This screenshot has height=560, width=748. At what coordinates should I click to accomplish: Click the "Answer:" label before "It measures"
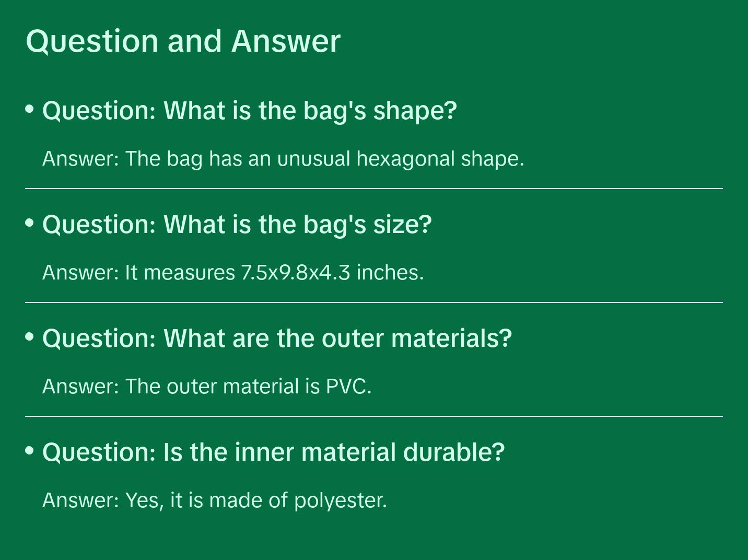[x=81, y=273]
